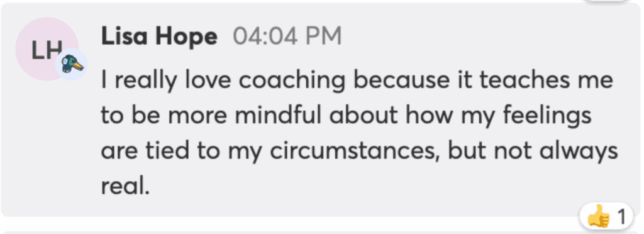The width and height of the screenshot is (644, 234).
Task: Click the last word "real." of the message
Action: tap(125, 187)
